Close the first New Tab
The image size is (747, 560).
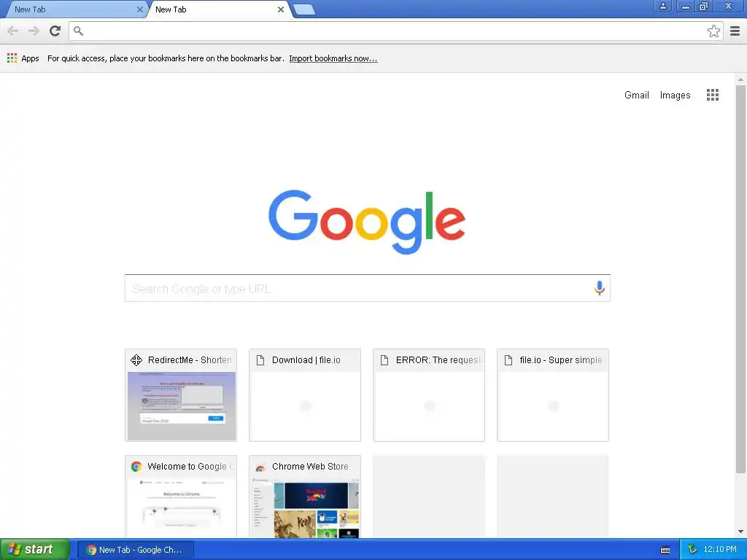click(139, 9)
